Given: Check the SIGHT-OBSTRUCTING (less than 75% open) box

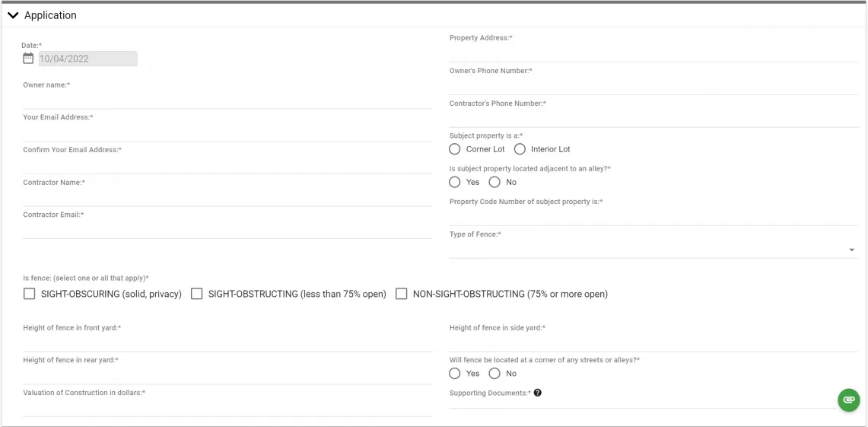Looking at the screenshot, I should click(197, 294).
